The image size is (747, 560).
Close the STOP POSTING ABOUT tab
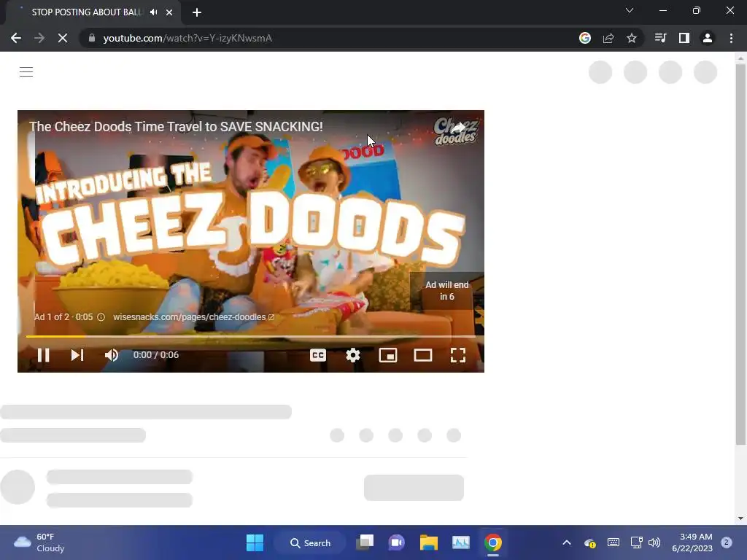(169, 12)
